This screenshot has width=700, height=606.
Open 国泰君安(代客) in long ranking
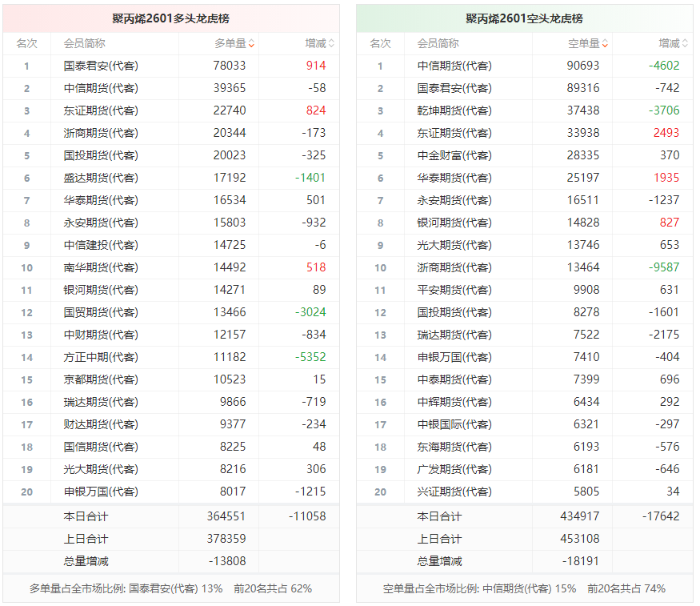101,66
